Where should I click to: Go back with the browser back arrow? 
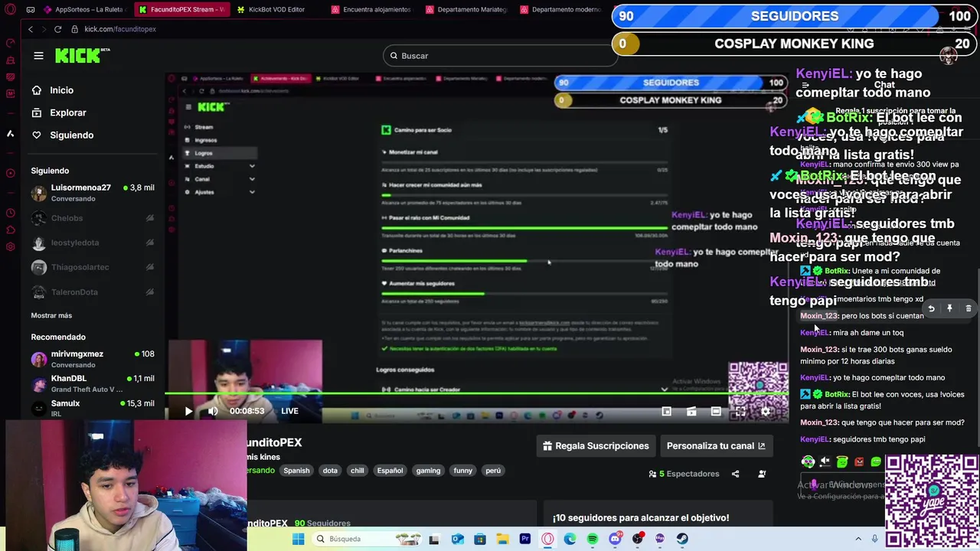31,29
